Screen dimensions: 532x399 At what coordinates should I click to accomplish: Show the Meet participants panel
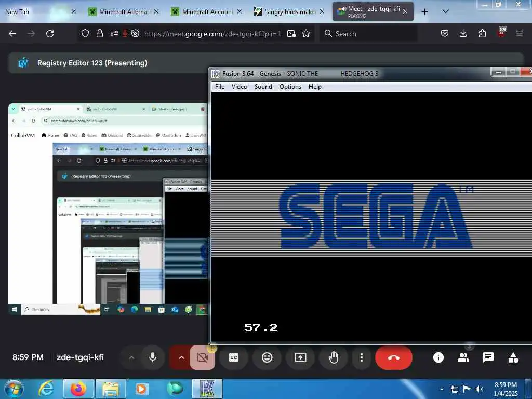tap(463, 357)
